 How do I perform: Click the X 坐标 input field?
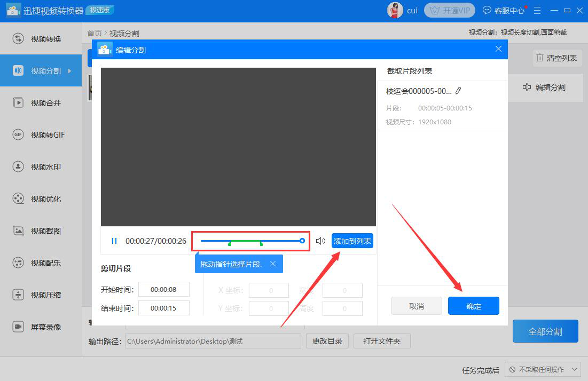pos(269,290)
